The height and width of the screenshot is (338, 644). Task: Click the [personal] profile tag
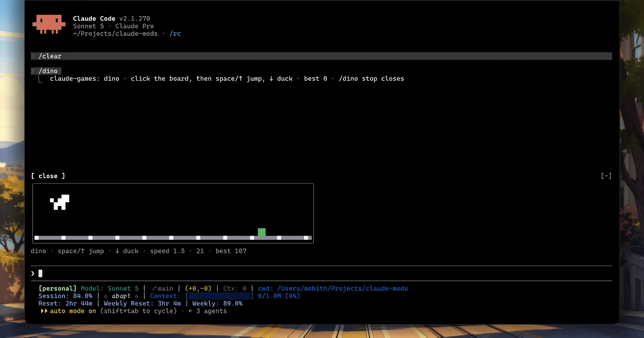coord(58,288)
